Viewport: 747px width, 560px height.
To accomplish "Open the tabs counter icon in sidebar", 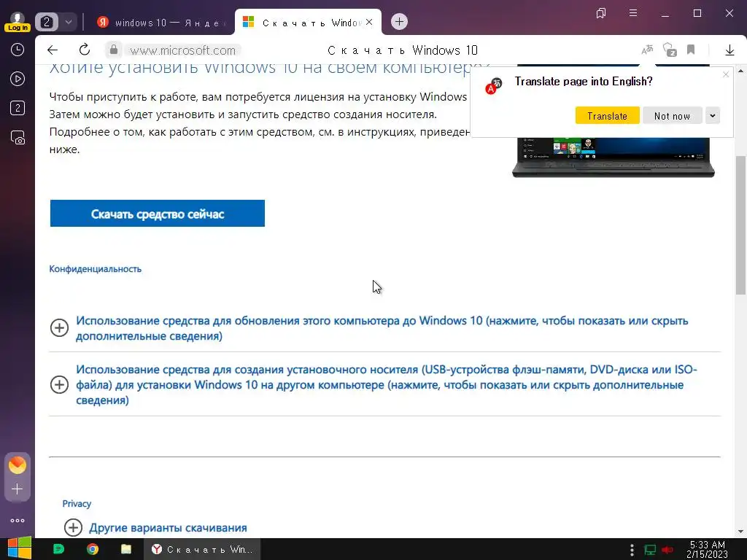I will point(18,108).
